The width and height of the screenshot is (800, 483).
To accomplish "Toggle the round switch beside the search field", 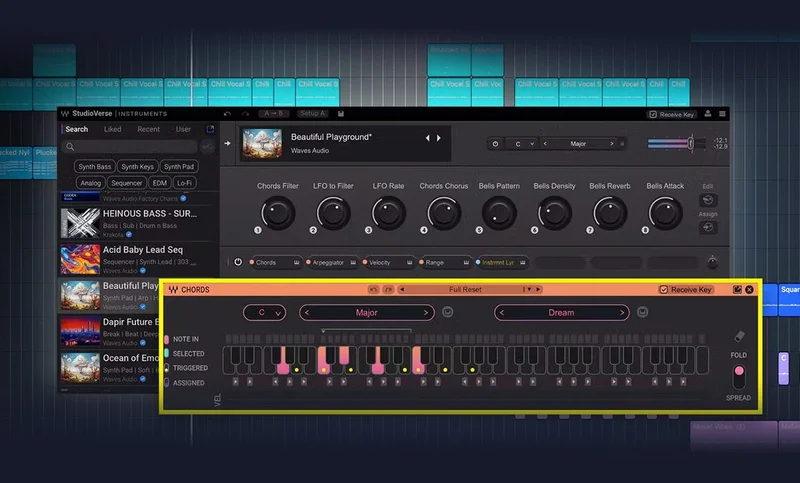I will coord(207,147).
